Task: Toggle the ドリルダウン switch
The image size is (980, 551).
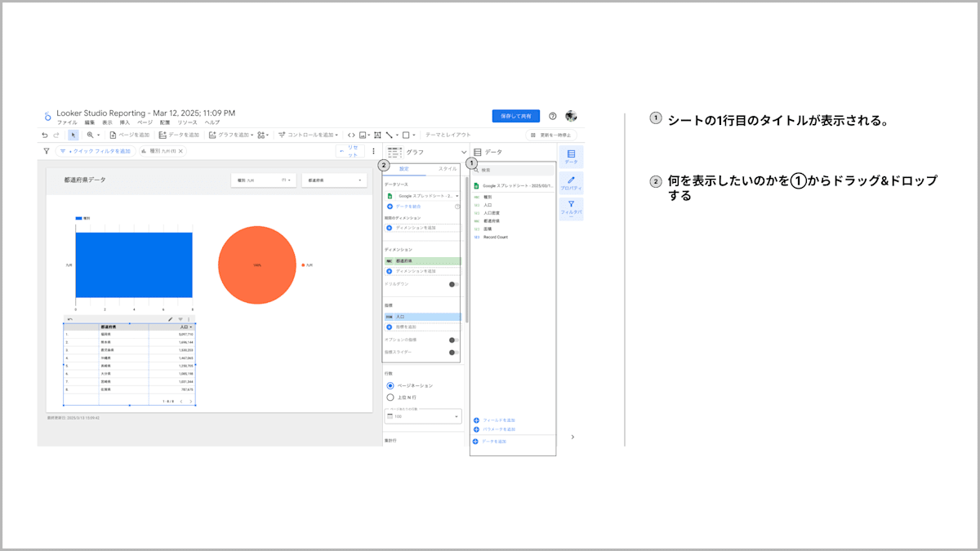Action: pyautogui.click(x=453, y=284)
